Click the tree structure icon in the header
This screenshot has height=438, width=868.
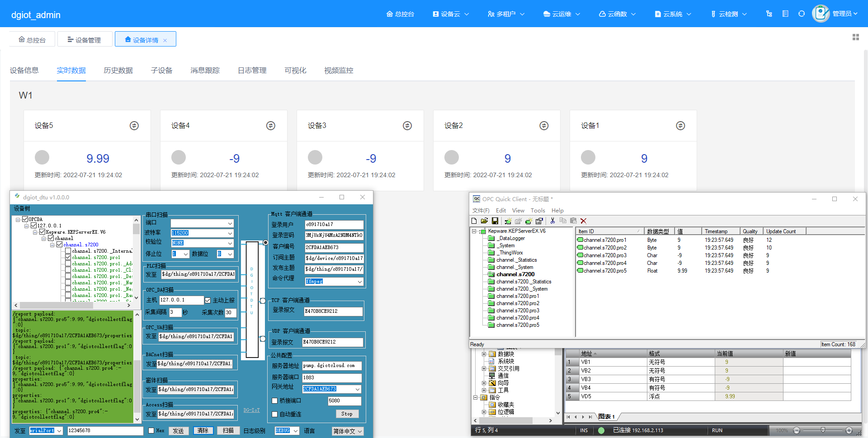(x=769, y=14)
